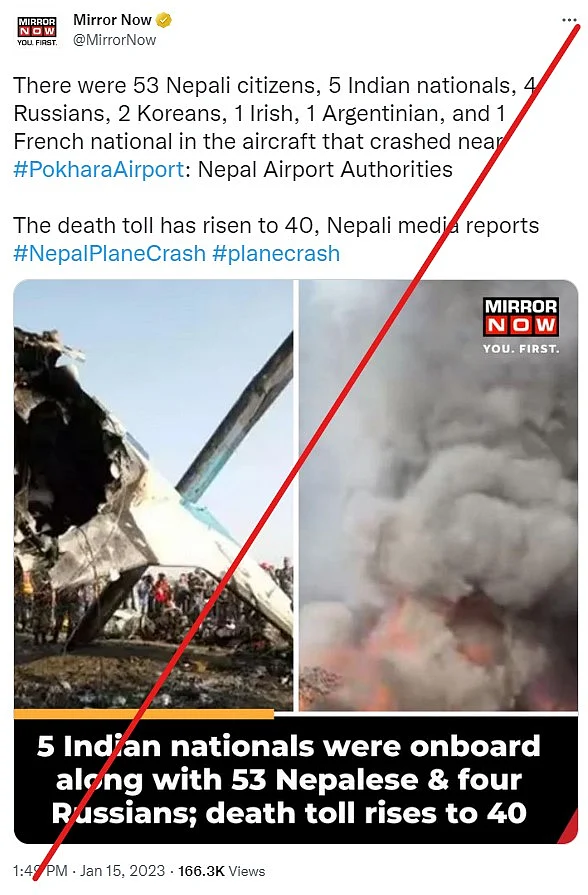Click the Mirror Now logo watermark in video

(x=520, y=316)
